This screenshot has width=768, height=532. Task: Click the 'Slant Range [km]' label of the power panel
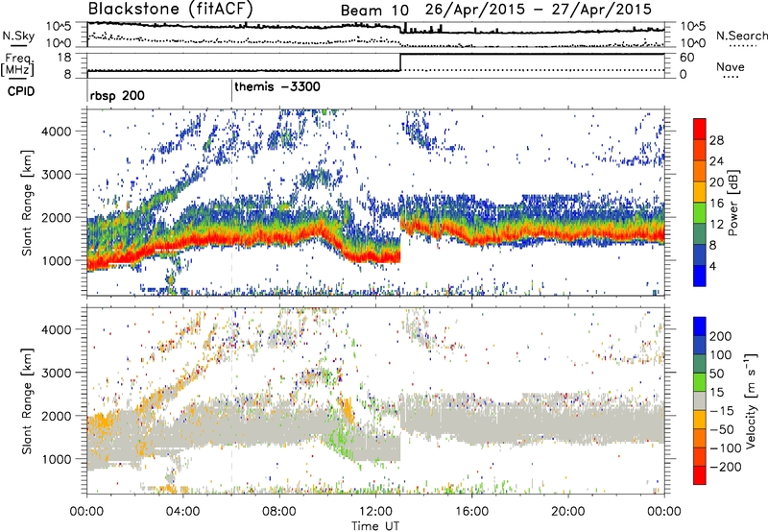pos(27,203)
